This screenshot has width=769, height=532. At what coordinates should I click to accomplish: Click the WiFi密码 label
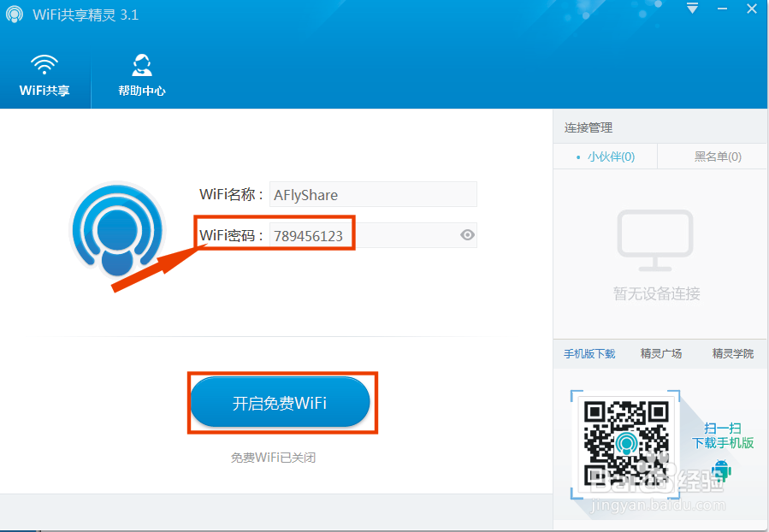tap(232, 235)
